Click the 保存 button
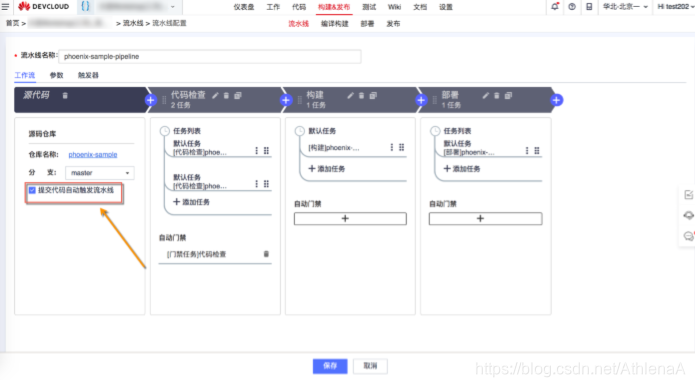Screen dimensions: 695x387 [330, 366]
